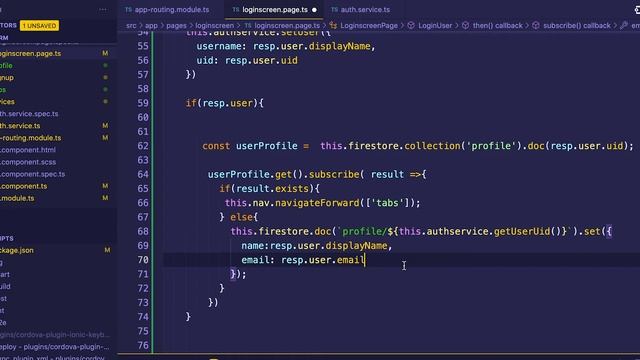This screenshot has height=360, width=640.
Task: Open the src breadcrumb segment
Action: pyautogui.click(x=131, y=25)
